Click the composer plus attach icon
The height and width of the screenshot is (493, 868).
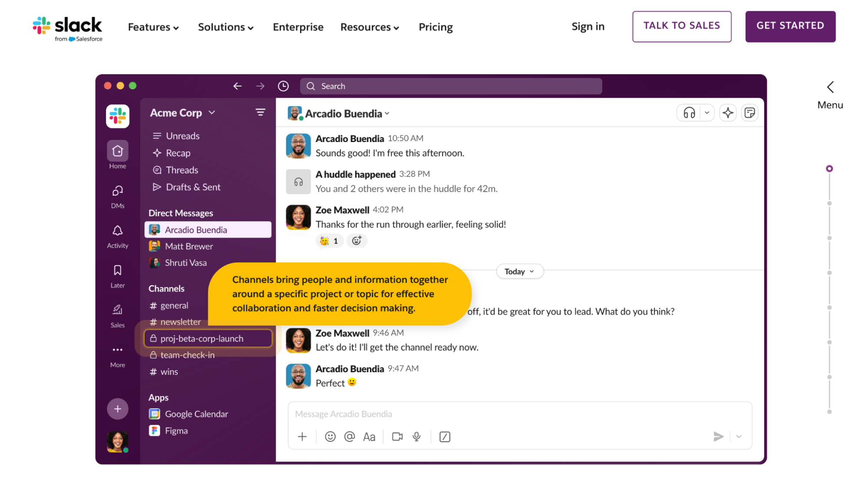tap(302, 437)
